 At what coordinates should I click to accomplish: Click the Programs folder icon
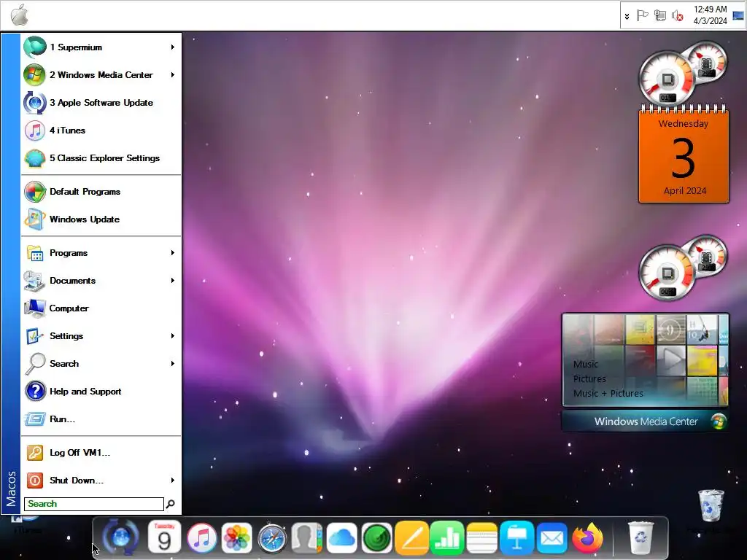[35, 253]
